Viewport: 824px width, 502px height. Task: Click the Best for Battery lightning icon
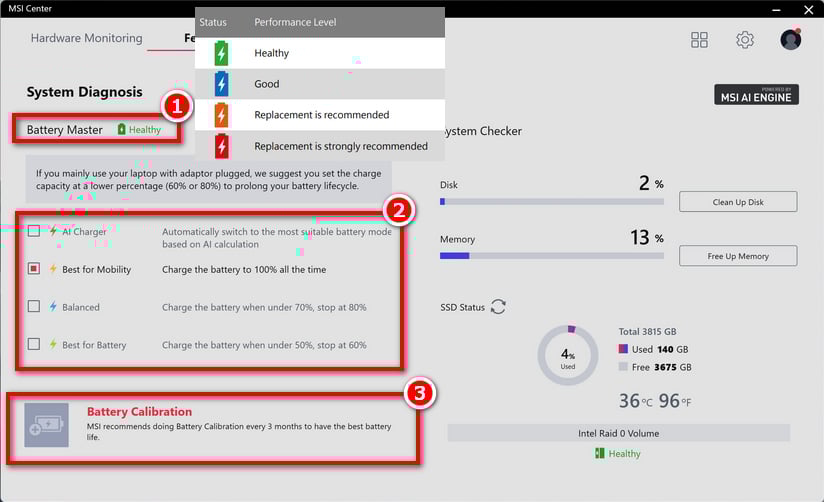(x=53, y=344)
